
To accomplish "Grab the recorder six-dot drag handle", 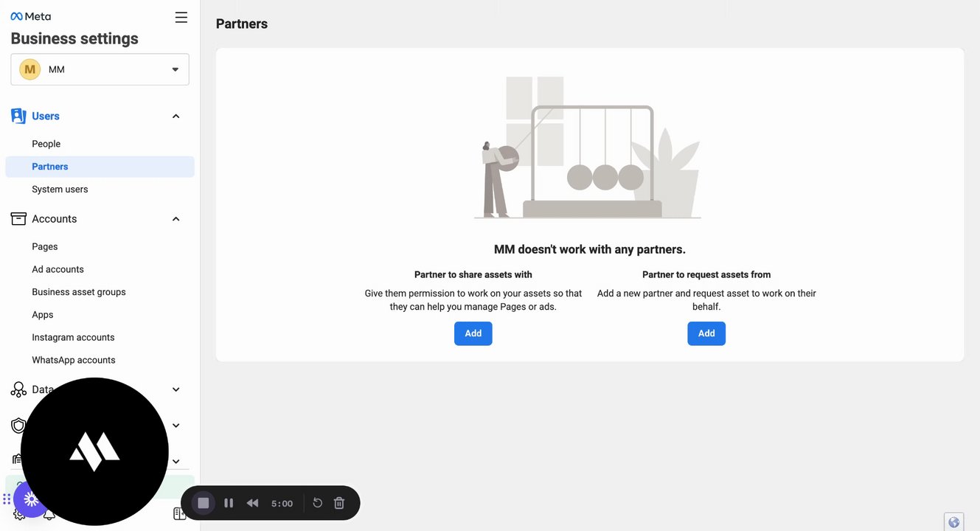I will pyautogui.click(x=7, y=499).
